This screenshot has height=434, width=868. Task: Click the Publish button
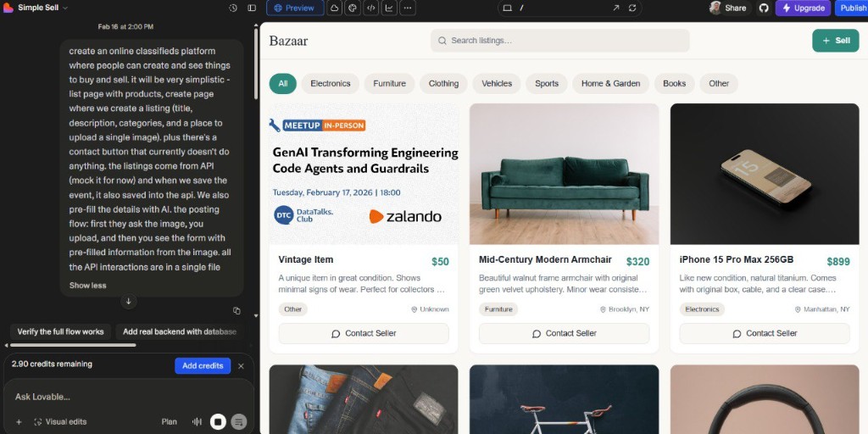coord(853,8)
